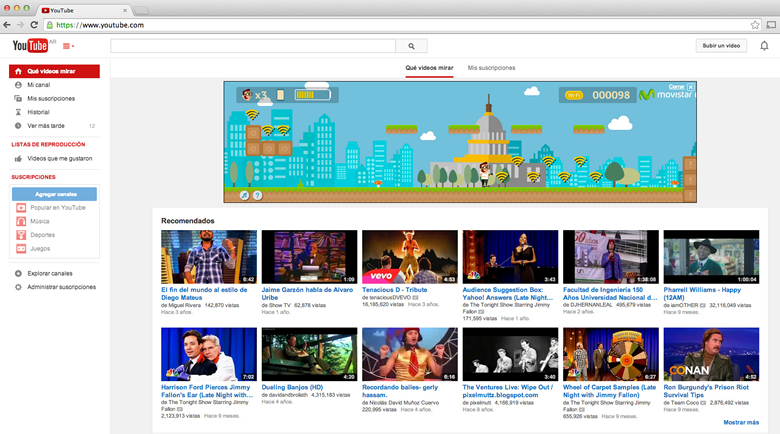780x434 pixels.
Task: Click the Juegos channel icon
Action: (21, 249)
